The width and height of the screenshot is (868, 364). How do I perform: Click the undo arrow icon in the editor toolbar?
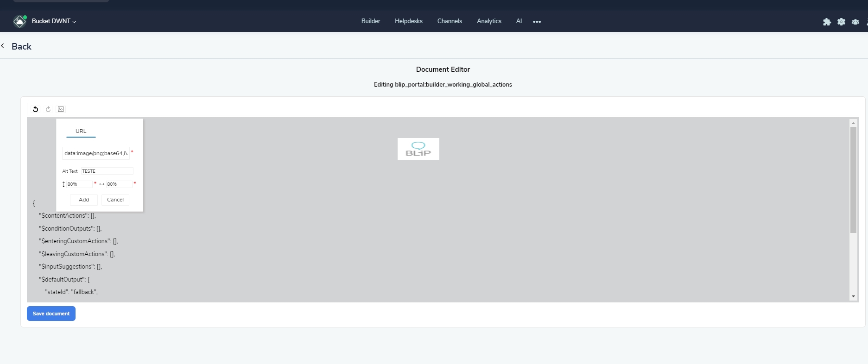pos(35,109)
